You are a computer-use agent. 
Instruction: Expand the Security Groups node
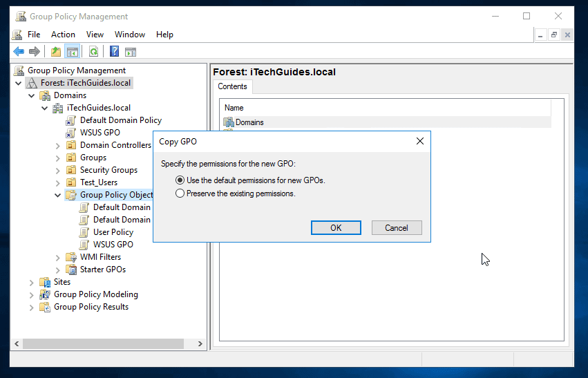coord(58,170)
